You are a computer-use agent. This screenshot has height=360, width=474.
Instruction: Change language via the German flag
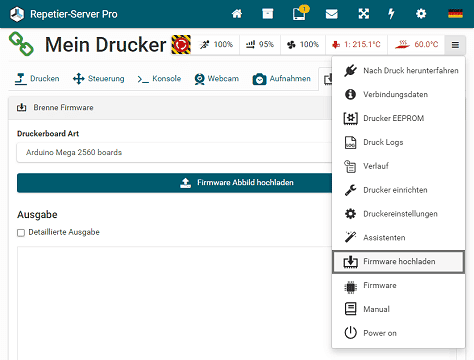[x=455, y=14]
